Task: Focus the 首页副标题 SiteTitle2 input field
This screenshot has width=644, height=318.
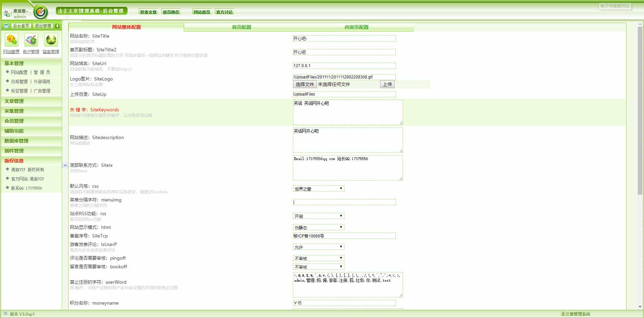Action: 344,52
